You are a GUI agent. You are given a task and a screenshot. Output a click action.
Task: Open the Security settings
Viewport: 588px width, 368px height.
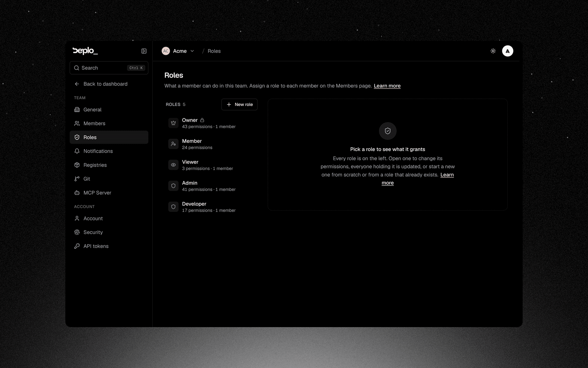109,232
